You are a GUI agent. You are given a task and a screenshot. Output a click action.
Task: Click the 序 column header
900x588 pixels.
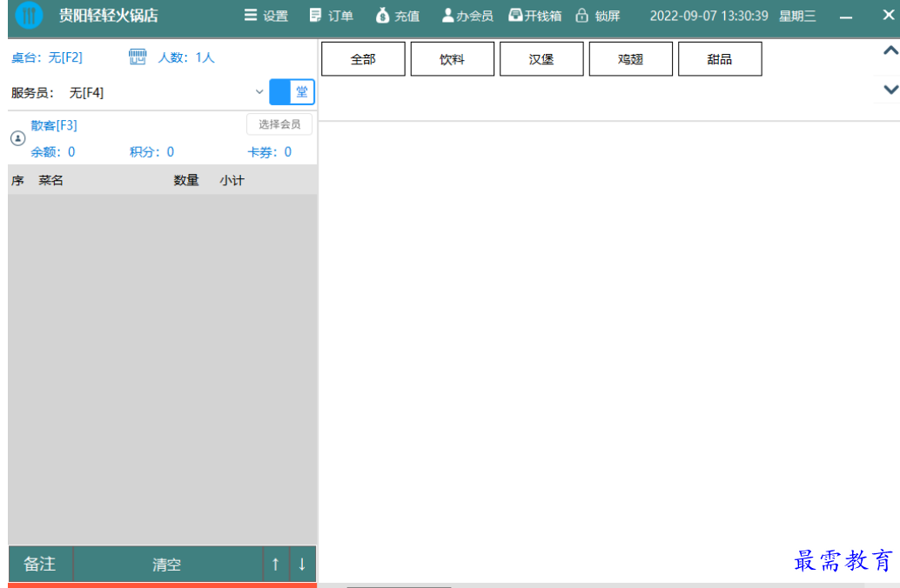coord(17,180)
